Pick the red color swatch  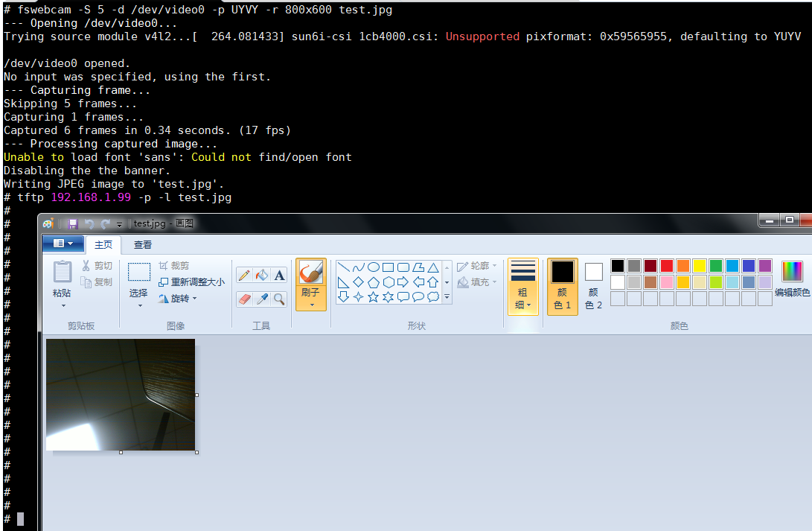pos(666,266)
